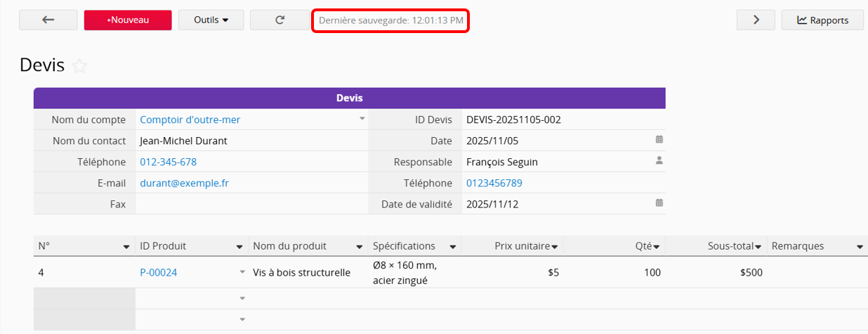Click the phone link 012-345-678

[168, 162]
